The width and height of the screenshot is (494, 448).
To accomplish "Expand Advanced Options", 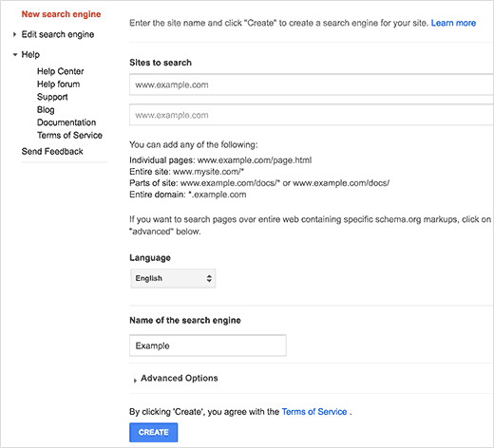I will (176, 378).
